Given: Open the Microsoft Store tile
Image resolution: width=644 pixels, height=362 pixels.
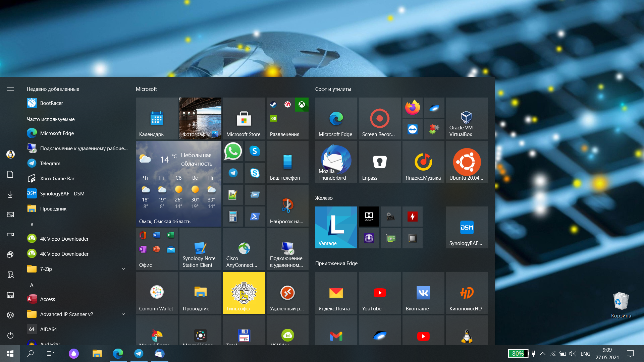Looking at the screenshot, I should click(244, 118).
